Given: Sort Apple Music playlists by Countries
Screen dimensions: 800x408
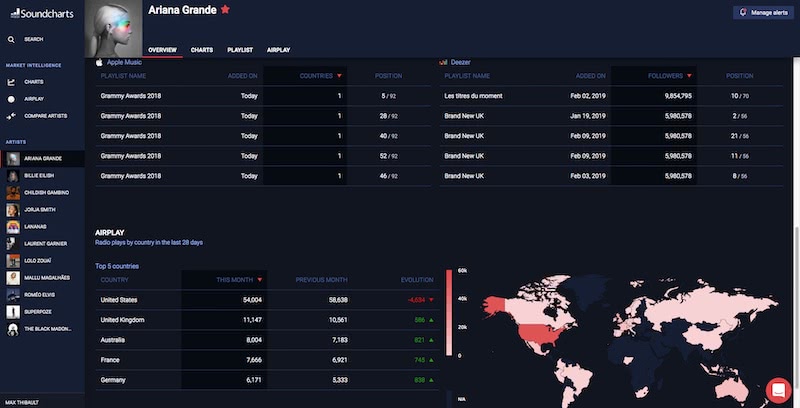Looking at the screenshot, I should click(x=320, y=76).
